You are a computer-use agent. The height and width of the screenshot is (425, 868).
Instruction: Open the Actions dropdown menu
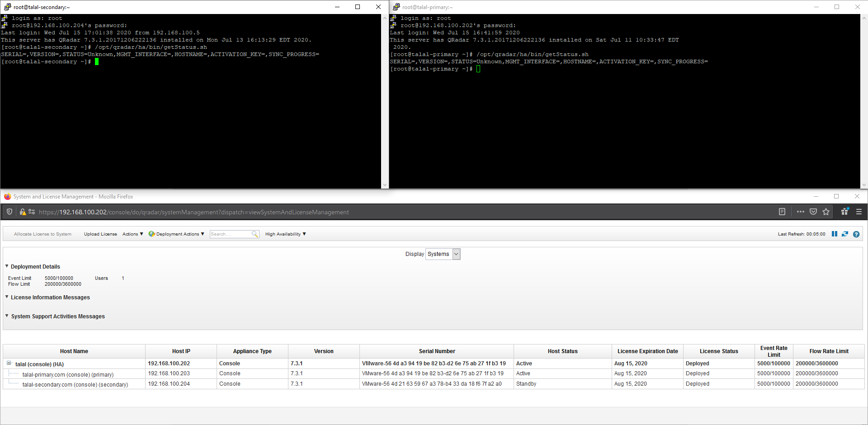point(133,234)
